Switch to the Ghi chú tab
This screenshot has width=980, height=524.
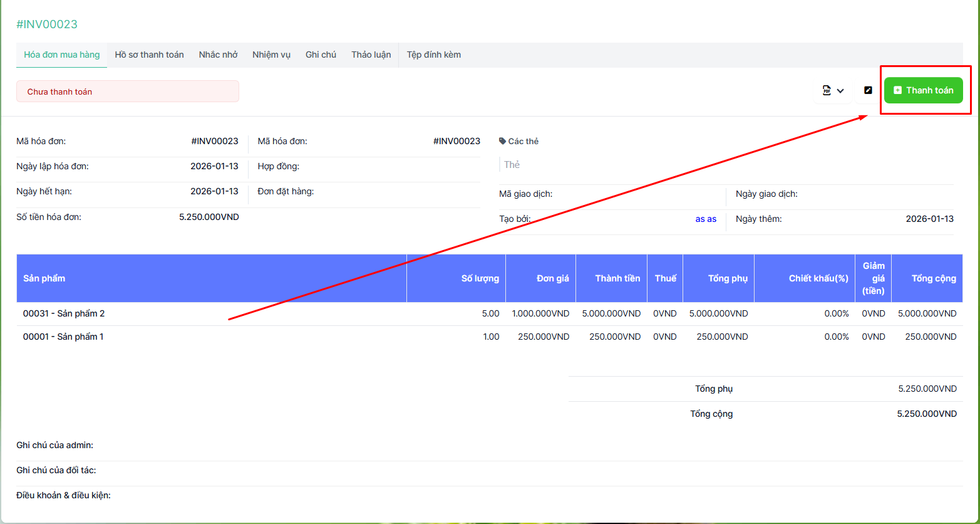point(321,55)
